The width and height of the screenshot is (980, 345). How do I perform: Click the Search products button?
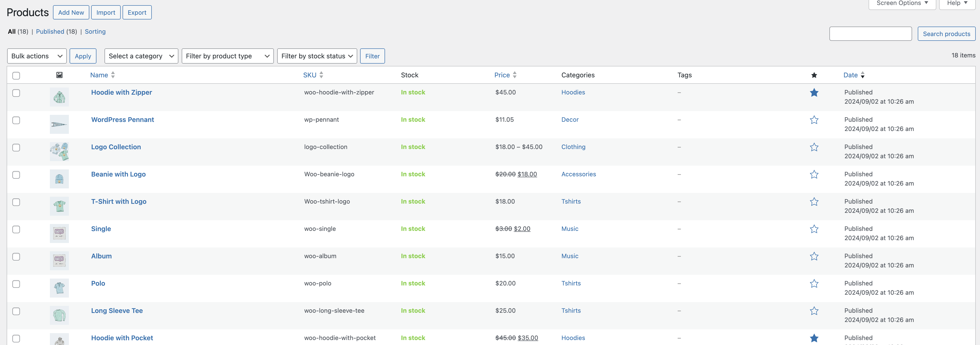point(947,34)
